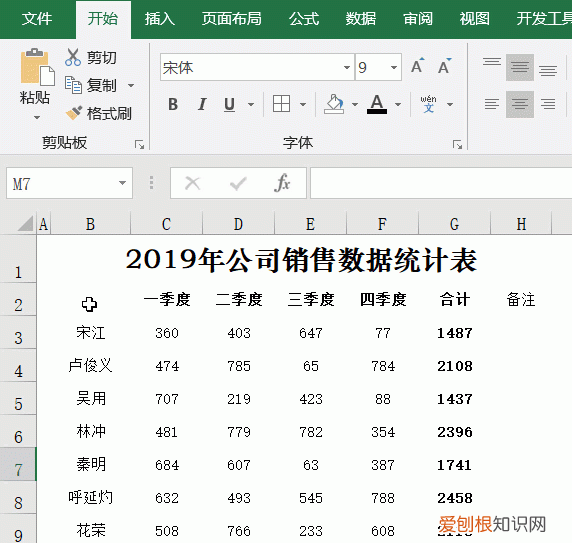Decrease font size with the smaller A icon

pos(445,66)
